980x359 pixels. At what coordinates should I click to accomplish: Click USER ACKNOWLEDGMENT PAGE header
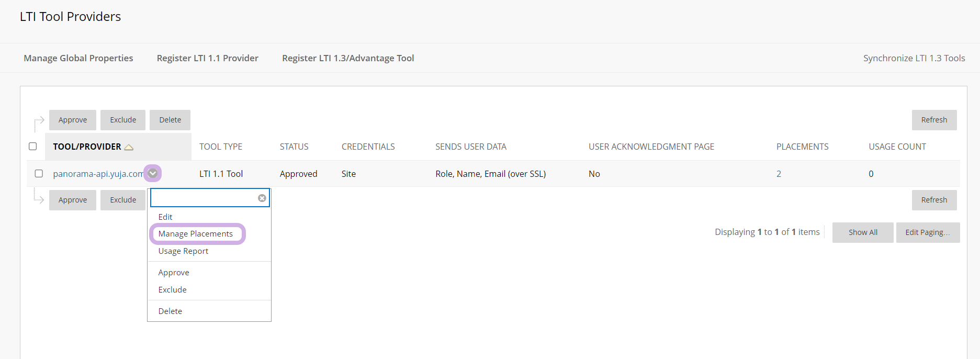651,147
